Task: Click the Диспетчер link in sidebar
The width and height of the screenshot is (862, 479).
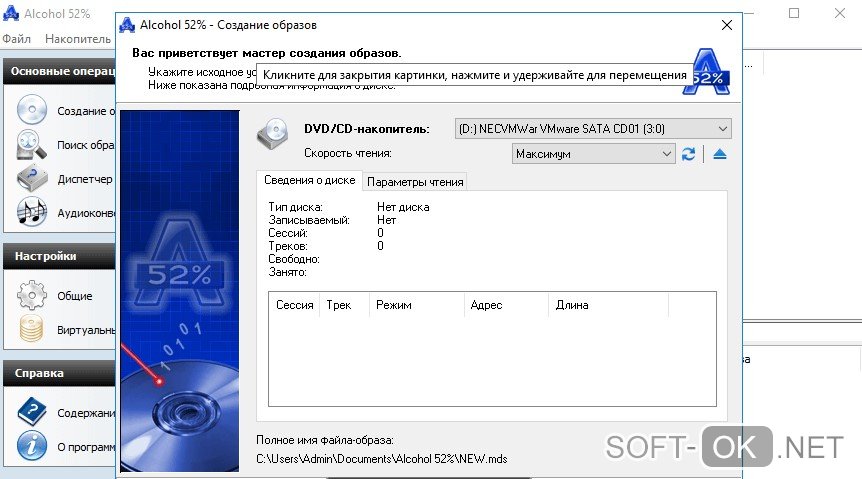Action: [85, 179]
